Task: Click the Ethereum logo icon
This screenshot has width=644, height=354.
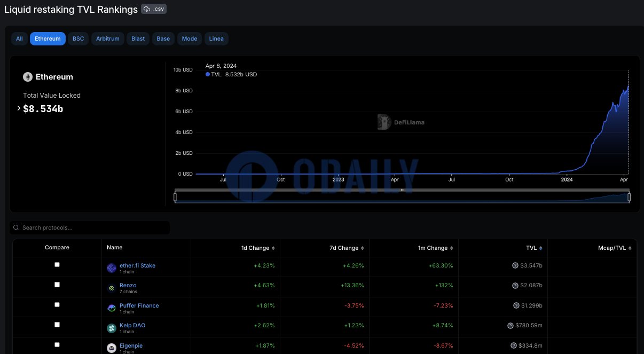Action: [x=28, y=77]
